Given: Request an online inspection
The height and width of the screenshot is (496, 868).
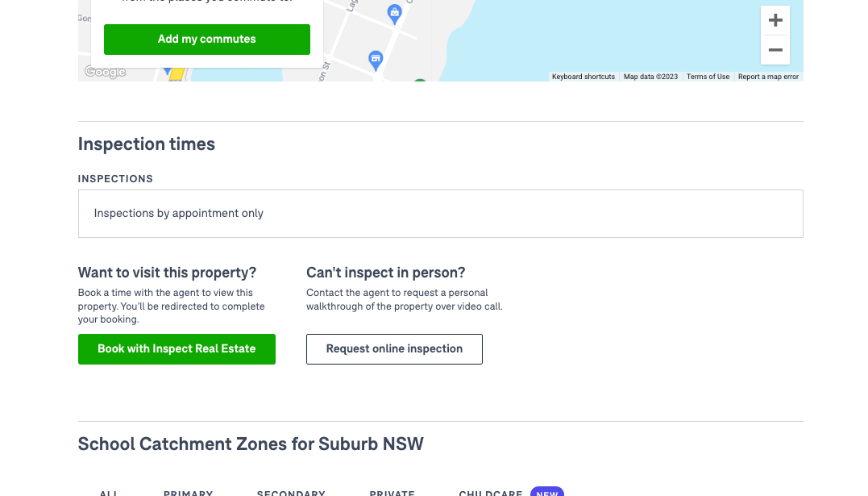Looking at the screenshot, I should point(394,348).
